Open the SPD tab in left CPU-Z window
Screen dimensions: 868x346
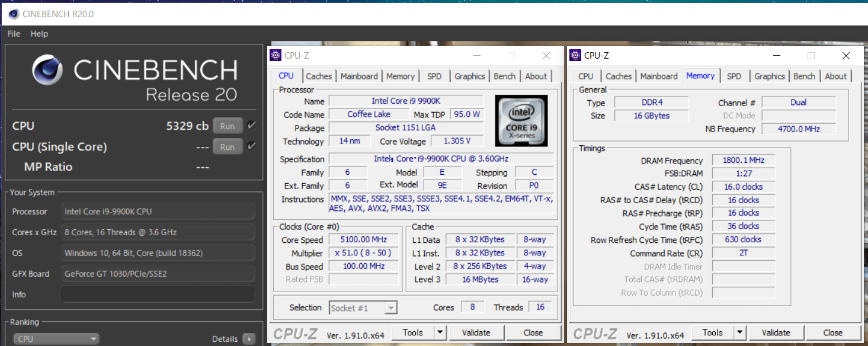click(x=434, y=76)
